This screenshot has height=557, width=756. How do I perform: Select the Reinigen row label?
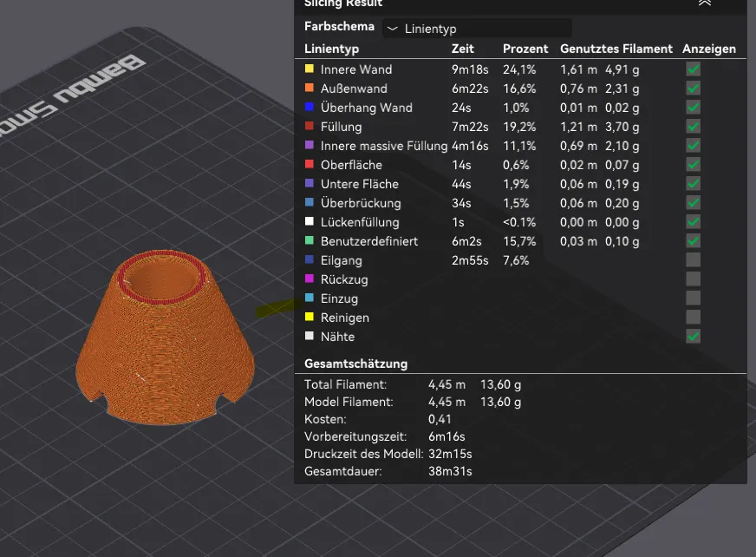pyautogui.click(x=345, y=318)
